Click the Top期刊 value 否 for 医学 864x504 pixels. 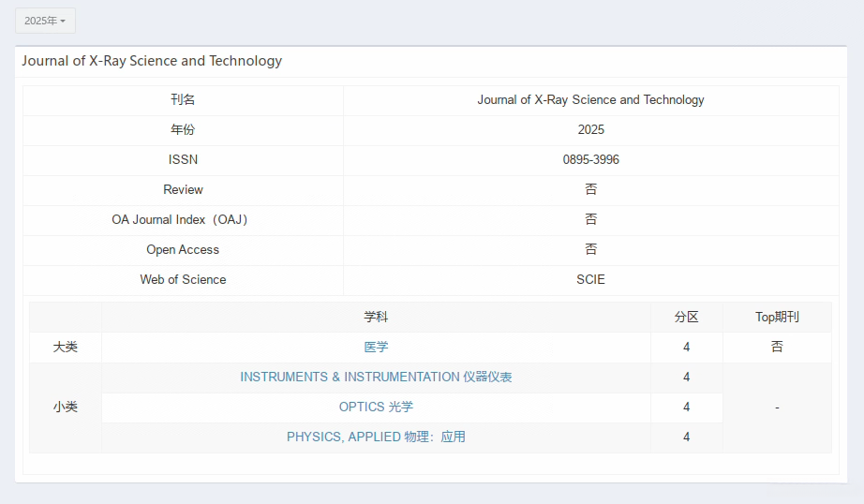click(777, 347)
